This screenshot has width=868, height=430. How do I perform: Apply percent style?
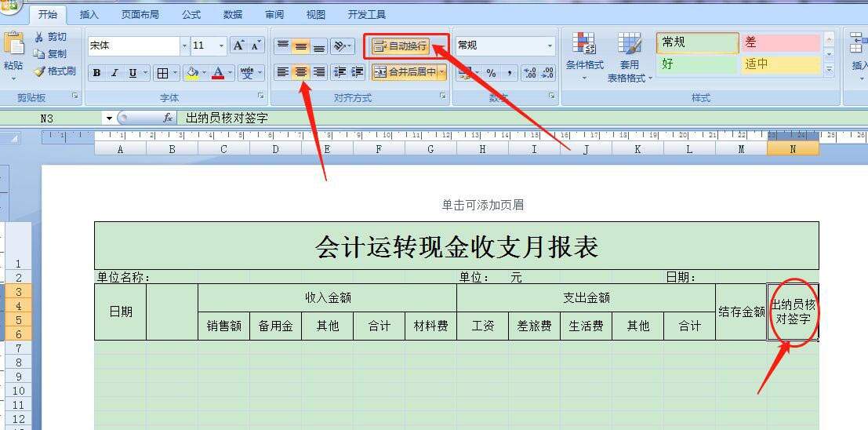tap(491, 73)
